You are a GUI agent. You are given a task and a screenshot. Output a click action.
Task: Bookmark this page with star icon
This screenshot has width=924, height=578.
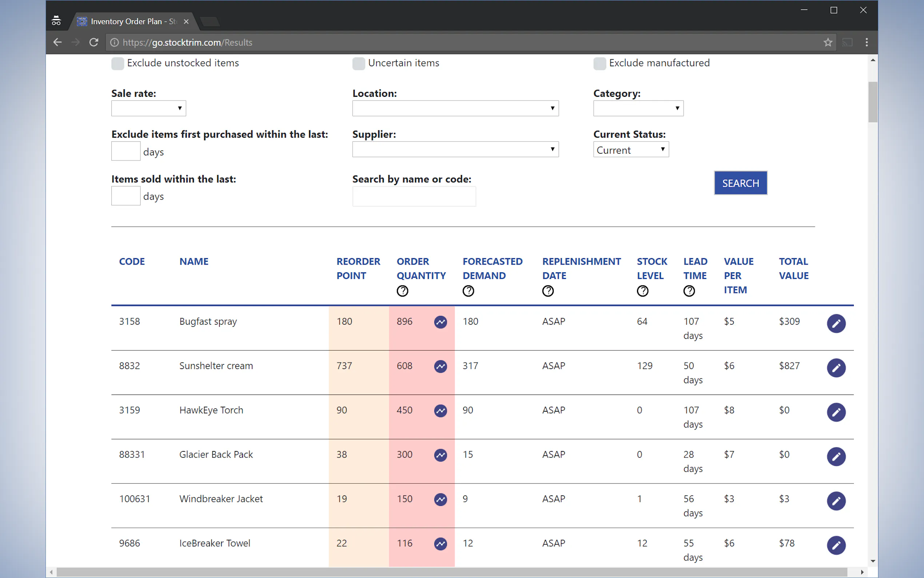[827, 43]
